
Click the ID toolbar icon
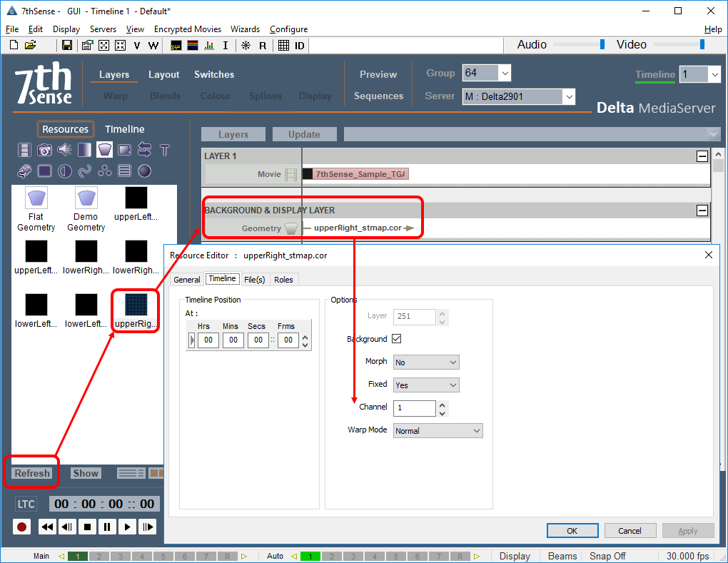click(300, 46)
